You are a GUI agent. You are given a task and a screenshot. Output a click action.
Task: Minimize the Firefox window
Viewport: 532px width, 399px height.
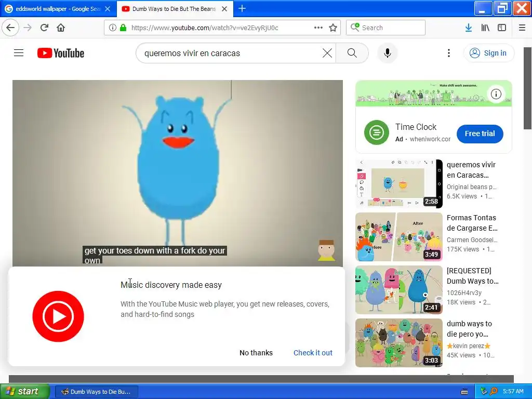tap(483, 8)
